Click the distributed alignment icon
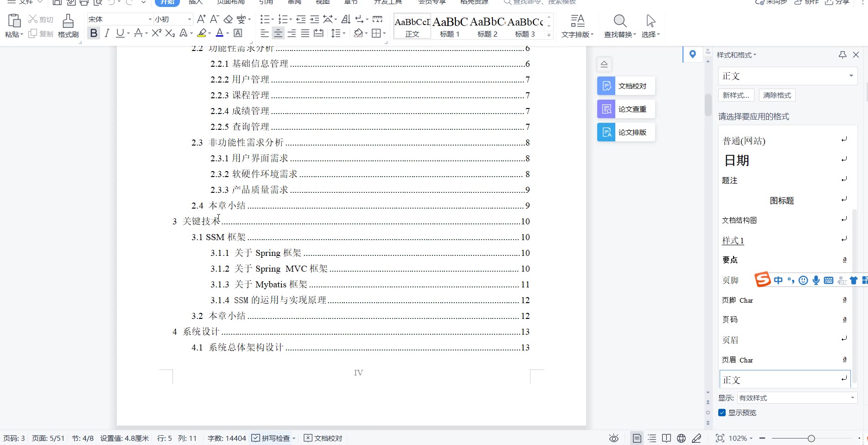Image resolution: width=868 pixels, height=445 pixels. pos(319,33)
